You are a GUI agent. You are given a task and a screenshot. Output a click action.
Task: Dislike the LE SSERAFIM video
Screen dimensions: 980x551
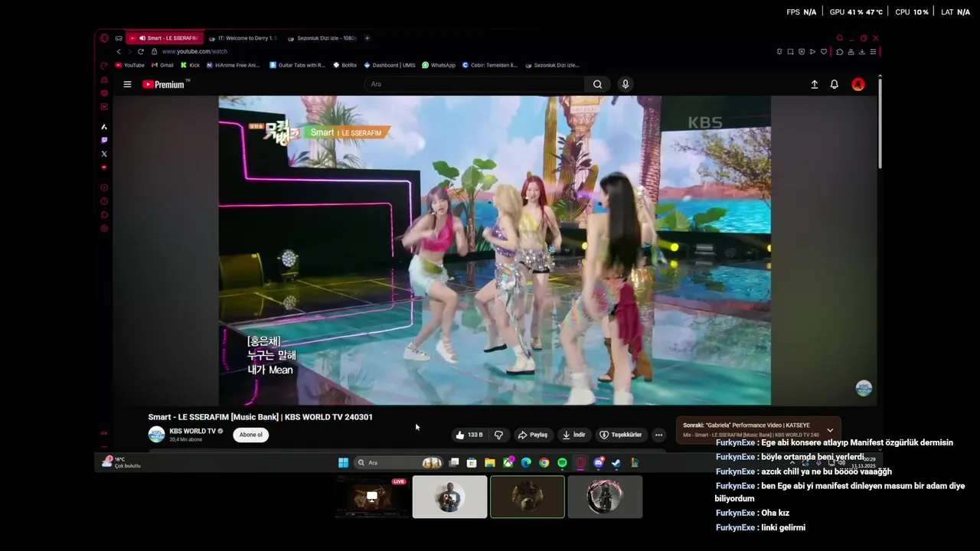(498, 435)
